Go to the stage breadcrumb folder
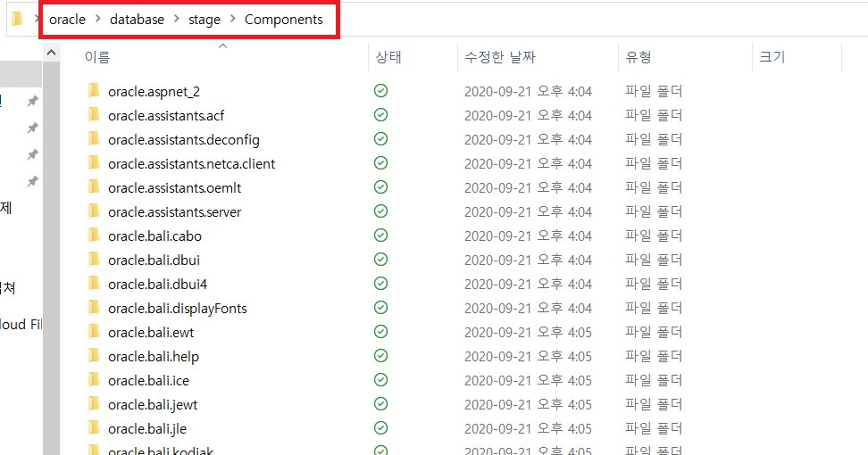Viewport: 868px width, 455px height. (x=204, y=20)
